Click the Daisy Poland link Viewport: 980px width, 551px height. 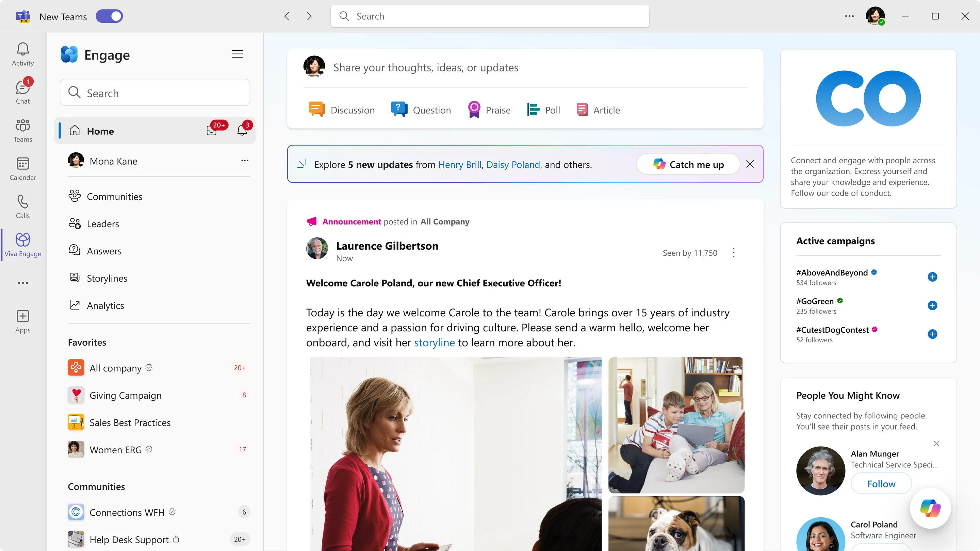coord(513,165)
